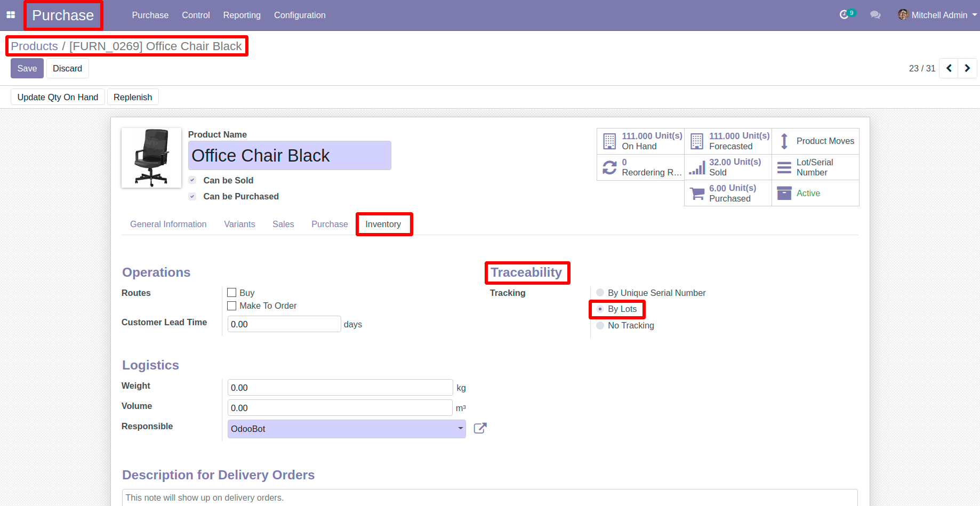Screen dimensions: 980x506
Task: Enable Make To Order route checkbox
Action: point(232,306)
